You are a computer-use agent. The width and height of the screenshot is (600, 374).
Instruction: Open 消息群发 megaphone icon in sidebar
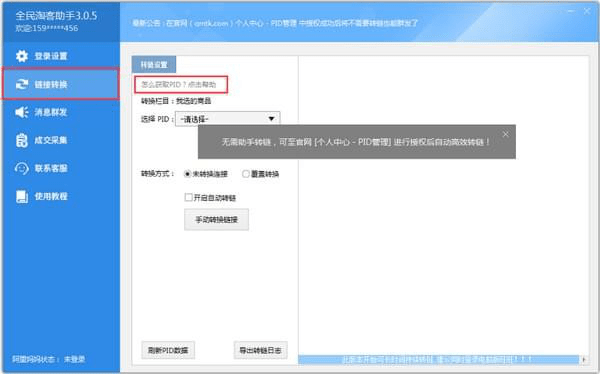point(22,112)
